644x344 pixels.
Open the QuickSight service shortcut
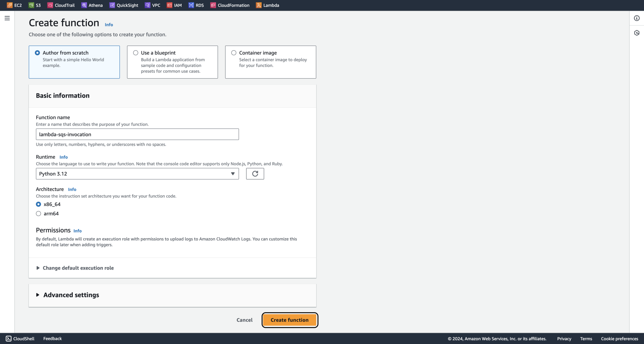[x=124, y=5]
